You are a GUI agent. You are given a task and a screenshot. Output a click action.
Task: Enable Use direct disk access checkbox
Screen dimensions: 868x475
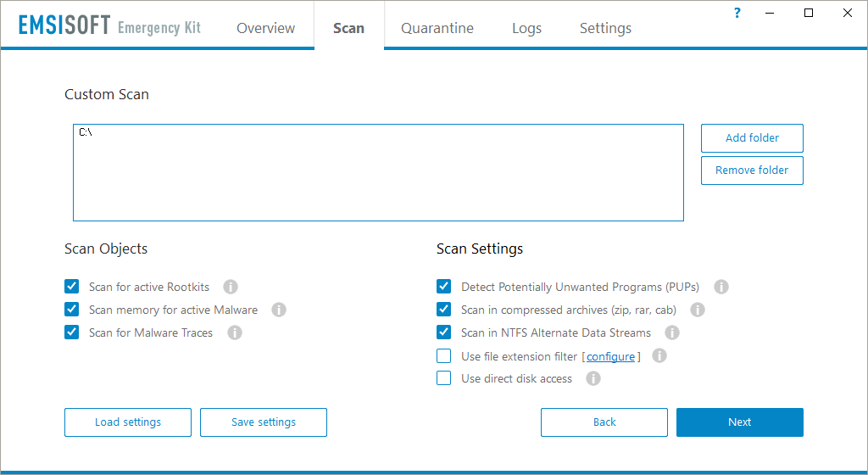pyautogui.click(x=443, y=378)
